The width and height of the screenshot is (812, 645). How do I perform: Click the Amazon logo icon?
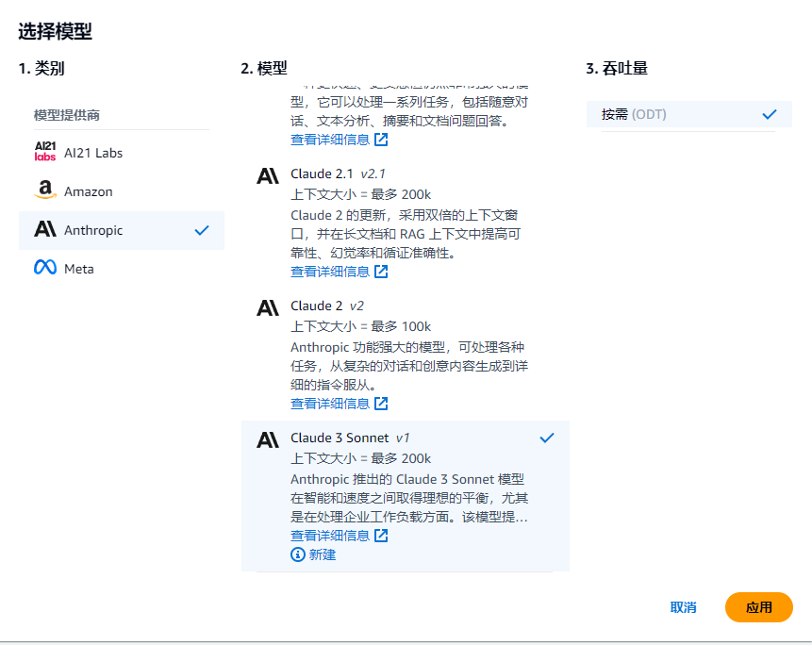click(45, 190)
